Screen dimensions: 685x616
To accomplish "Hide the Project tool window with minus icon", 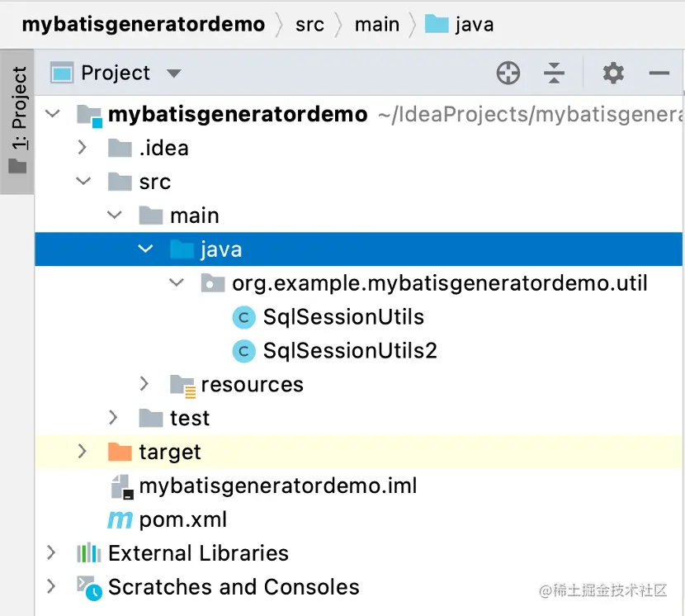I will point(659,73).
